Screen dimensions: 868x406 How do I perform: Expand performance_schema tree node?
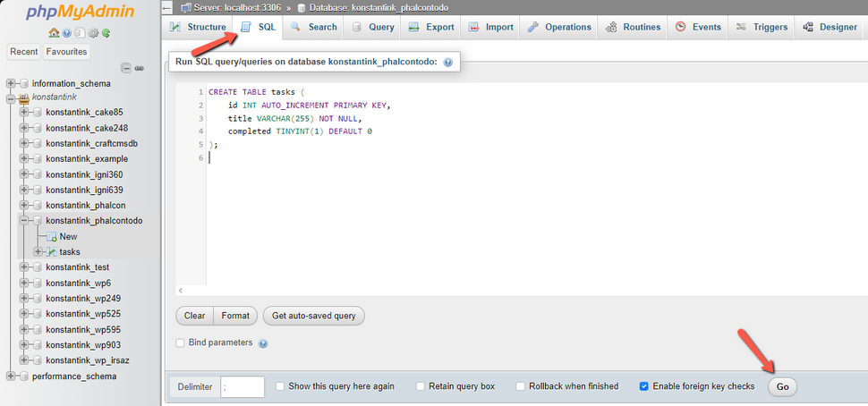[10, 376]
